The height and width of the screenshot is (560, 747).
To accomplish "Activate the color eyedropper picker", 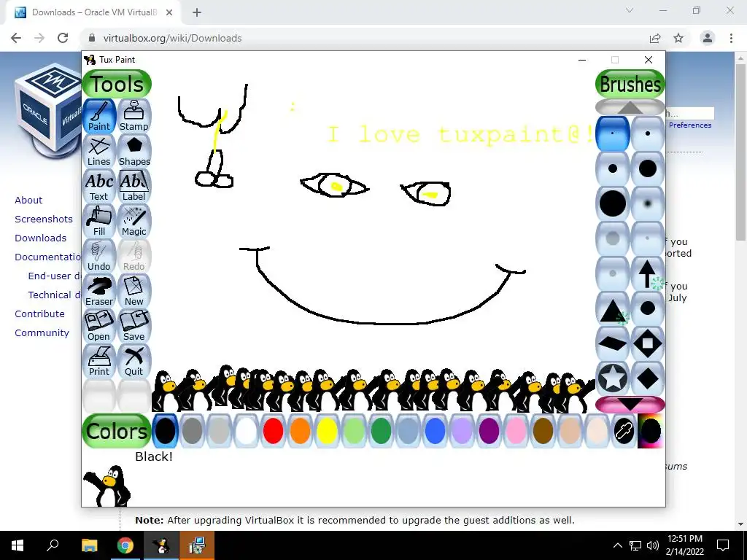I will [x=624, y=431].
